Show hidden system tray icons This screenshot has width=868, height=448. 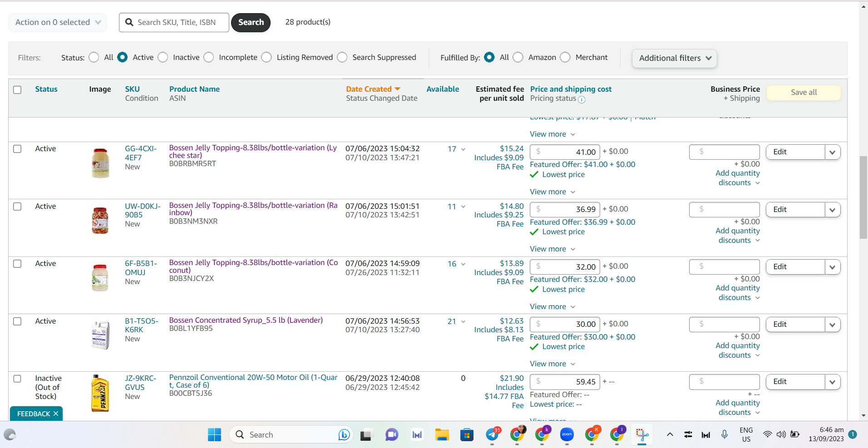[670, 434]
